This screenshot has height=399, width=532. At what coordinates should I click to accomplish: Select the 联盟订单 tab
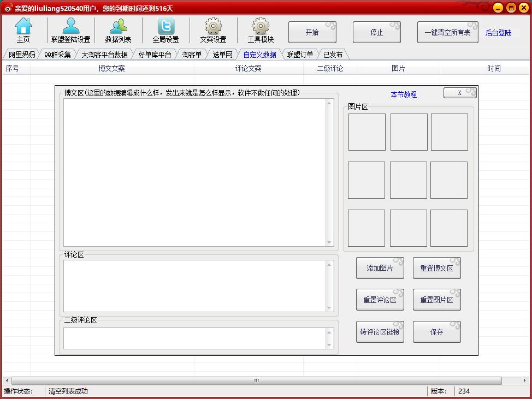click(x=300, y=55)
